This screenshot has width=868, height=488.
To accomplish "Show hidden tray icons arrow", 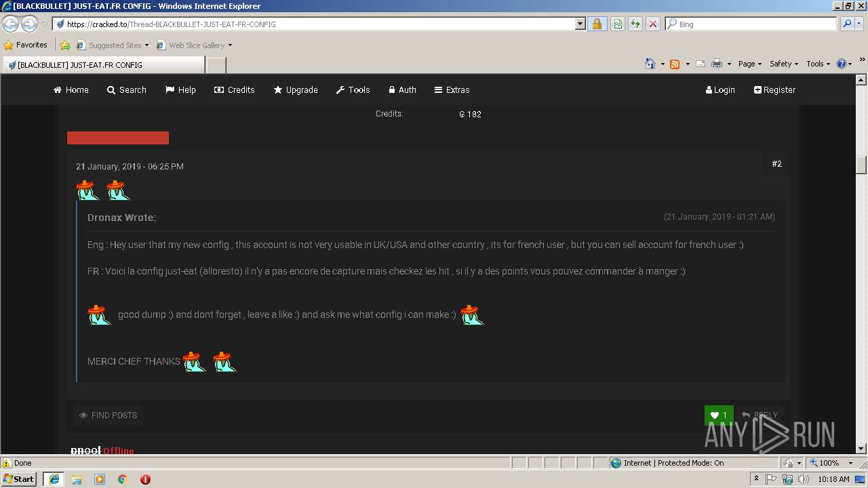I will pyautogui.click(x=756, y=479).
